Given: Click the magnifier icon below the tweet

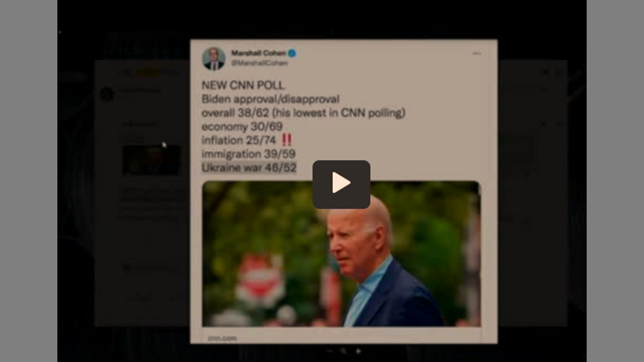Looking at the screenshot, I should 344,351.
